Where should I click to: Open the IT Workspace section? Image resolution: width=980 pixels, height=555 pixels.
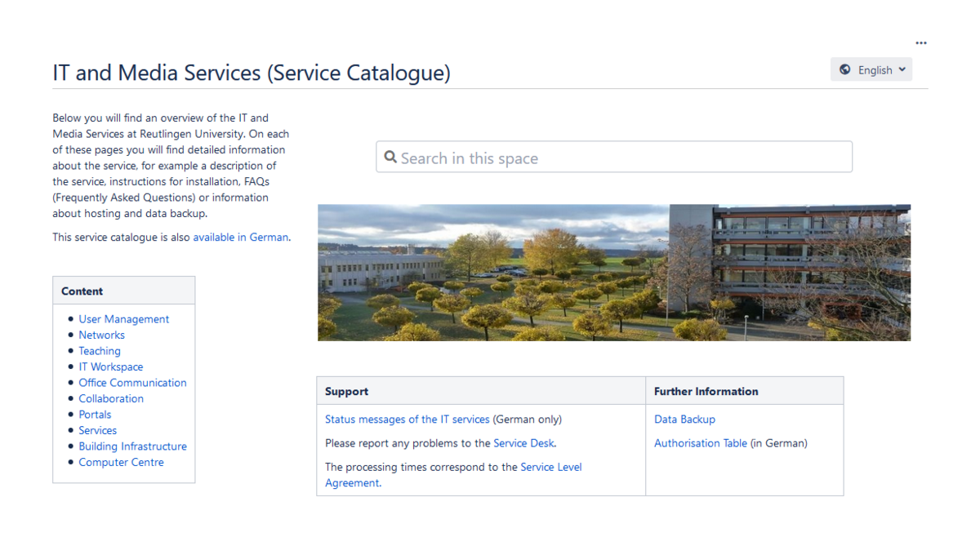[x=110, y=367]
